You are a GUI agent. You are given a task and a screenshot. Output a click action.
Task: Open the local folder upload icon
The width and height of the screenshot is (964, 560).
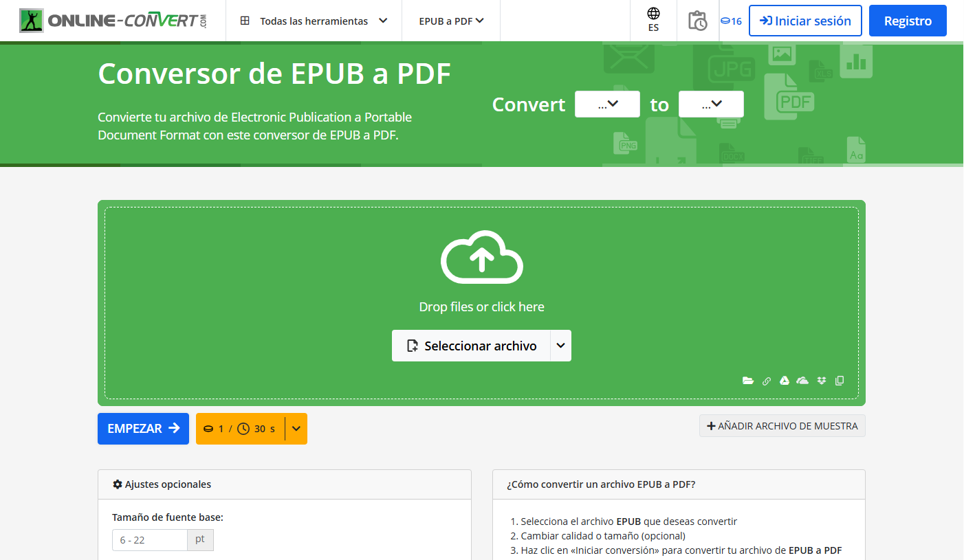(748, 380)
